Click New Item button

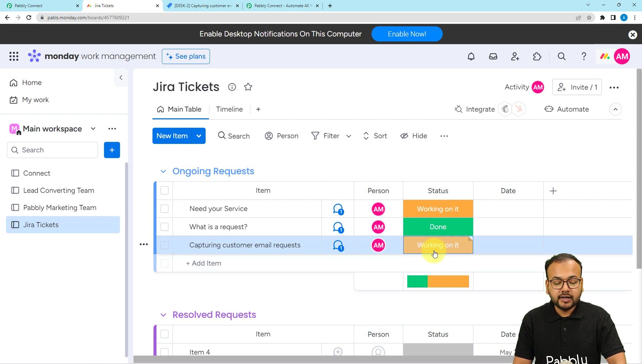(172, 136)
